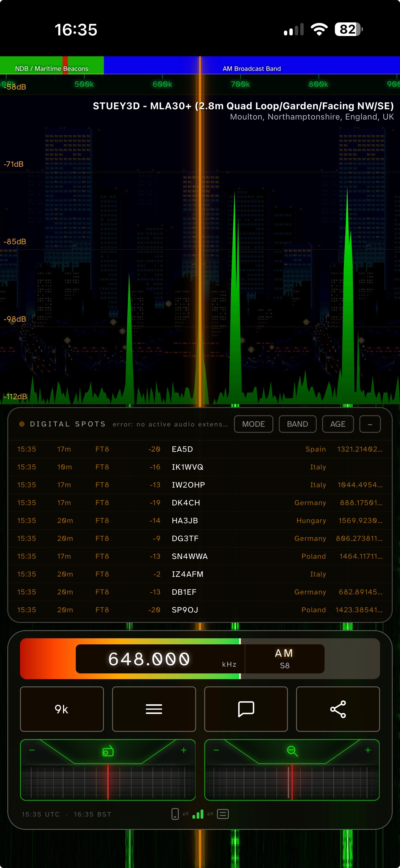Tap the share icon button
Image resolution: width=400 pixels, height=868 pixels.
pos(338,709)
